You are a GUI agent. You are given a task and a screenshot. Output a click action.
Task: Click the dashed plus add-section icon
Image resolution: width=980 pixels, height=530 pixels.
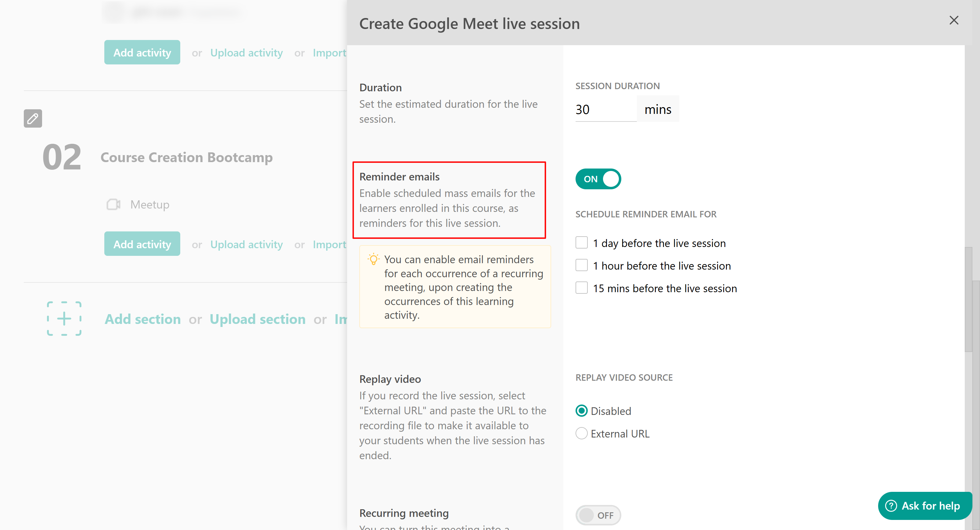64,319
